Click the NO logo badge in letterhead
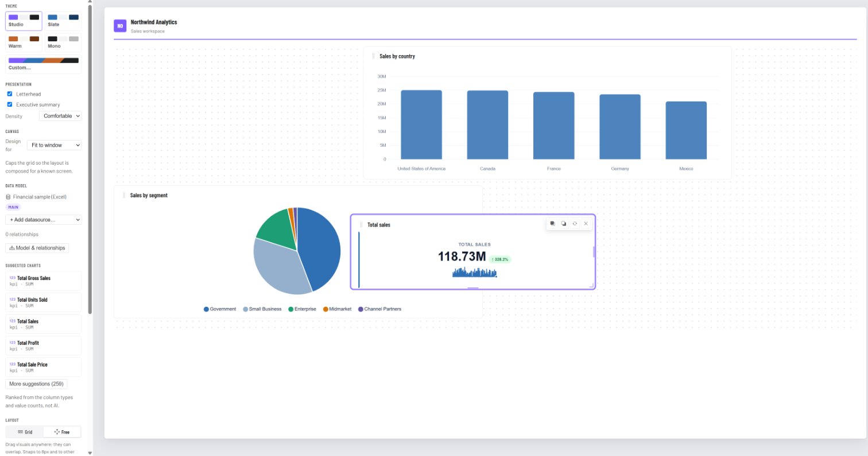The height and width of the screenshot is (456, 868). tap(120, 26)
